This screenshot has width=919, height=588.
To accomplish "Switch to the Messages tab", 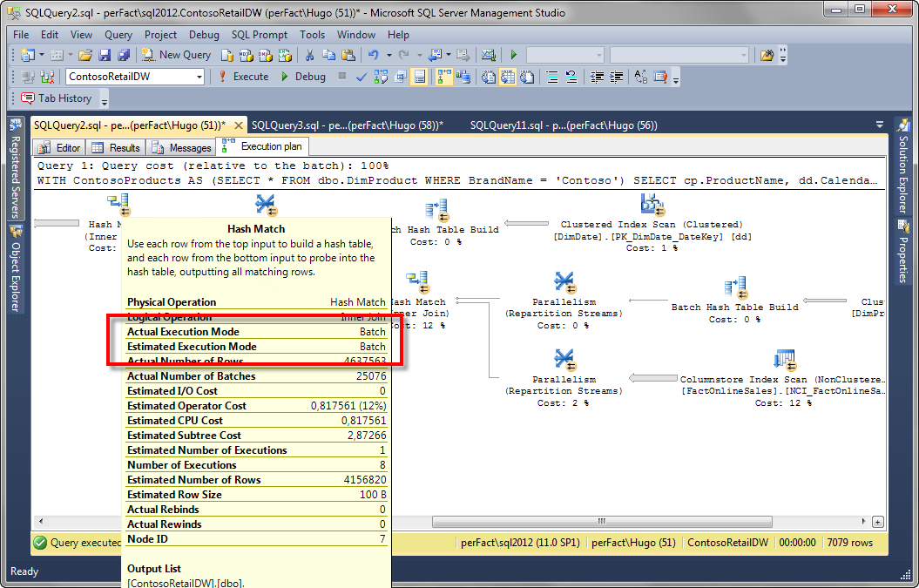I will (181, 148).
